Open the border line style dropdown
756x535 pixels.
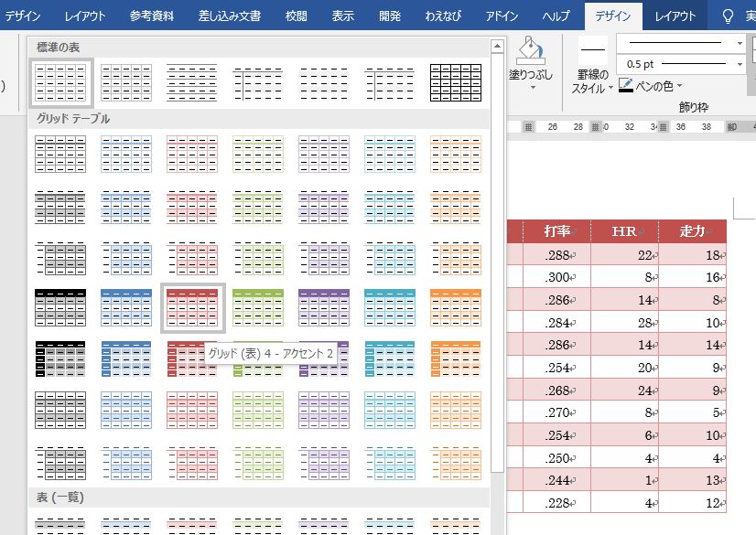click(x=740, y=44)
